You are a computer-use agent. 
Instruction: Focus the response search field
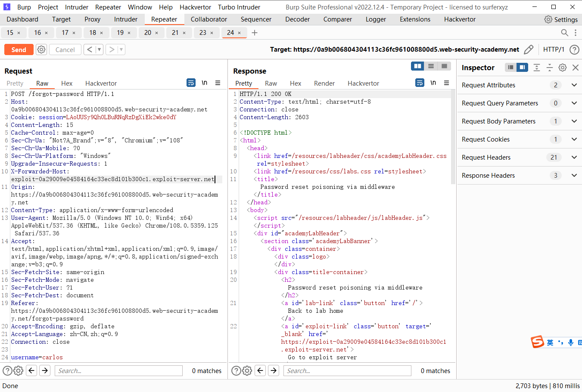click(347, 370)
